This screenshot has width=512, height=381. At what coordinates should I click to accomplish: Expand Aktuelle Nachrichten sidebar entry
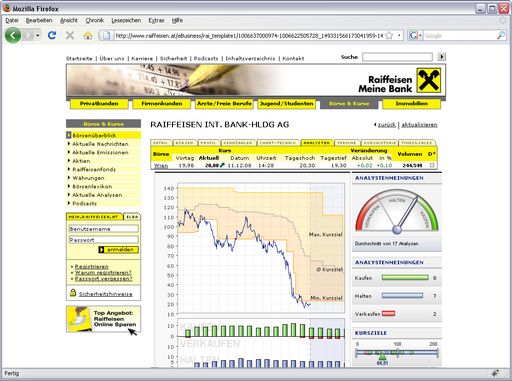(100, 144)
